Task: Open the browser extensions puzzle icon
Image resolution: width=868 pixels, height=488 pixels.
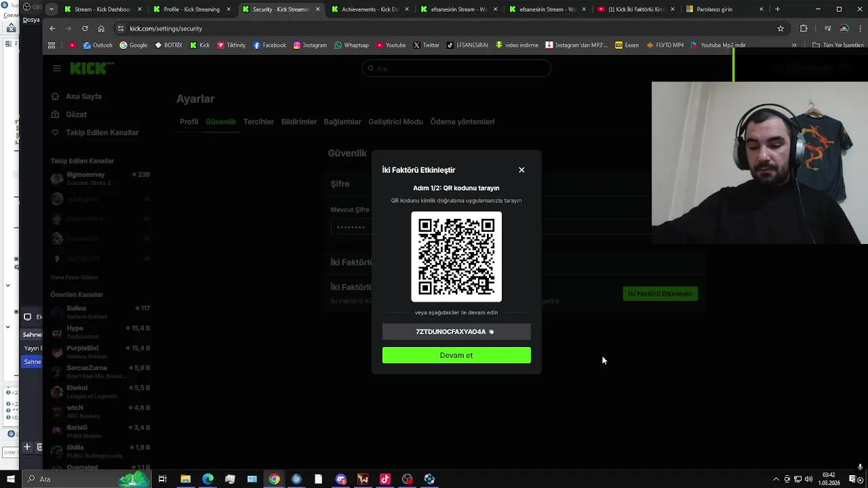Action: click(x=804, y=28)
